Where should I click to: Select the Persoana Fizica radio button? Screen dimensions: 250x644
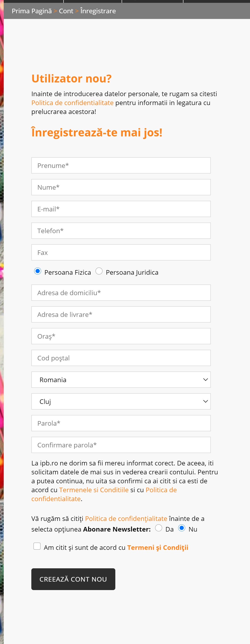pos(38,271)
